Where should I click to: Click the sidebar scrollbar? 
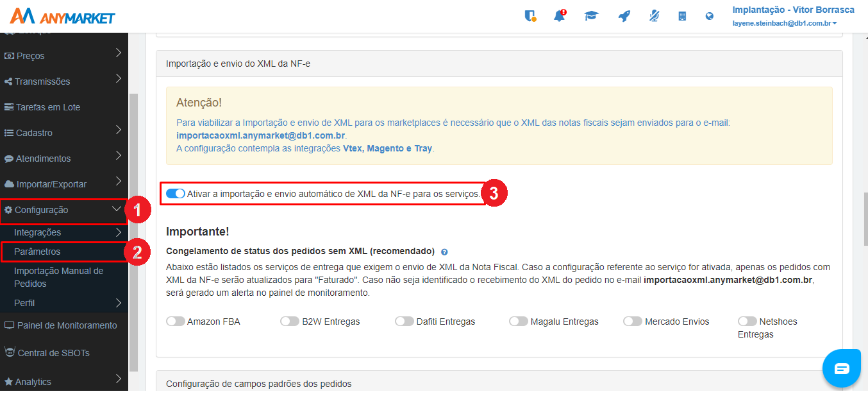pyautogui.click(x=133, y=231)
